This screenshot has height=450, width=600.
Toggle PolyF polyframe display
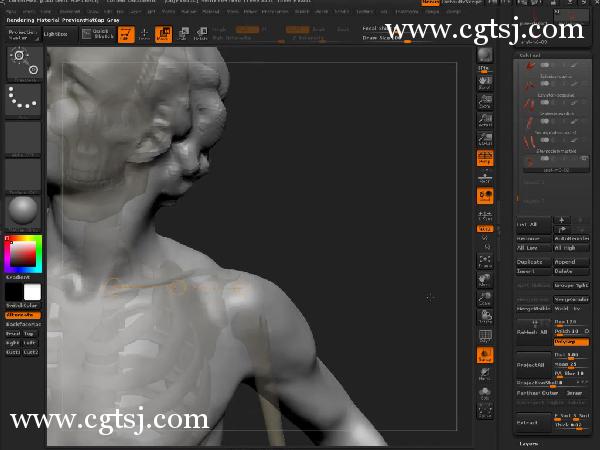pyautogui.click(x=485, y=336)
